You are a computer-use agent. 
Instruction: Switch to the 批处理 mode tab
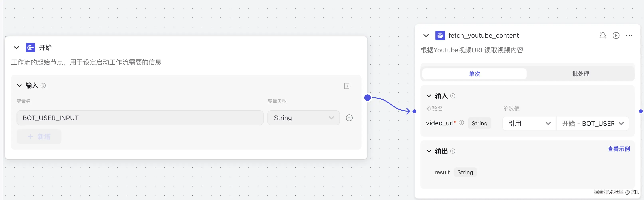click(x=581, y=74)
